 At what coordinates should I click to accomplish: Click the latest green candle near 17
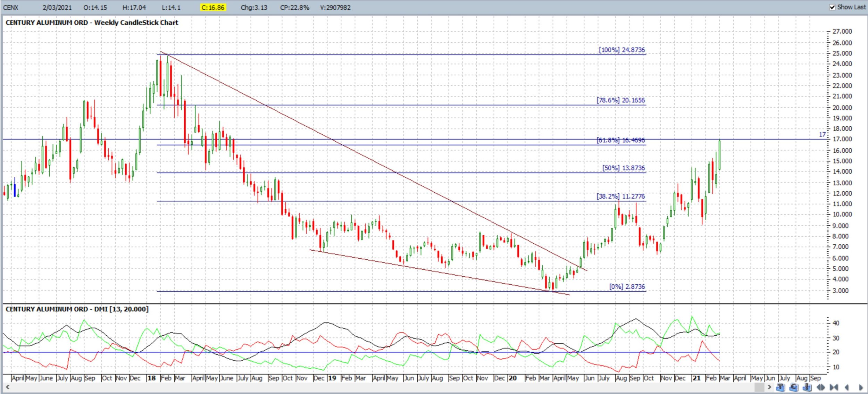719,154
